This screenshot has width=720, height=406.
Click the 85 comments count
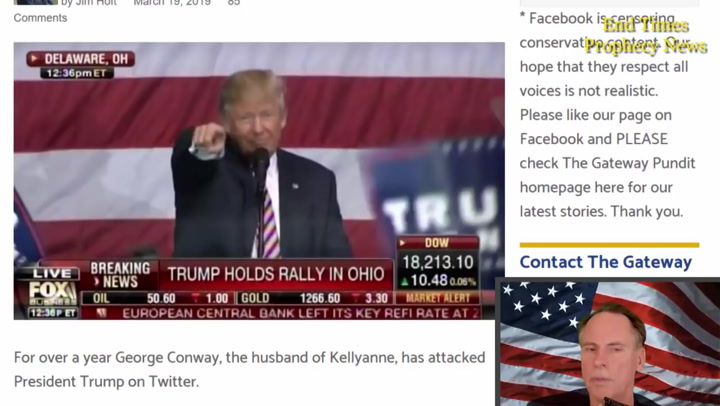point(234,2)
